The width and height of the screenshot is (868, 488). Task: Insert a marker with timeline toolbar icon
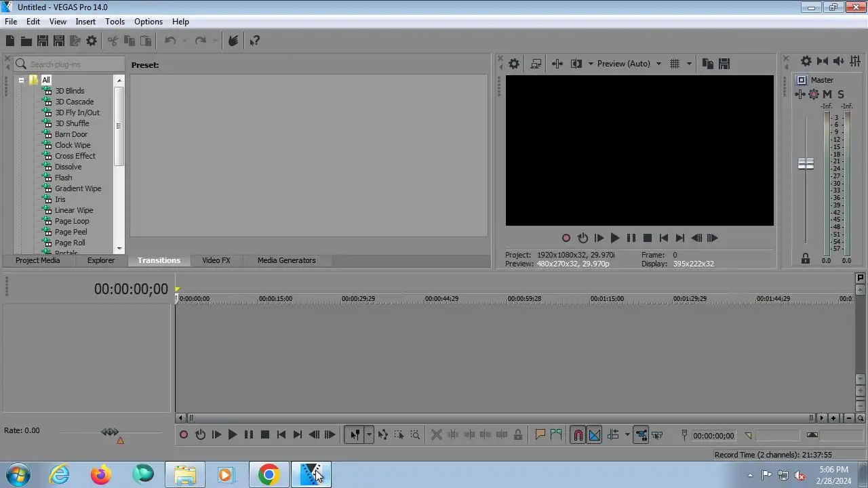[x=540, y=435]
